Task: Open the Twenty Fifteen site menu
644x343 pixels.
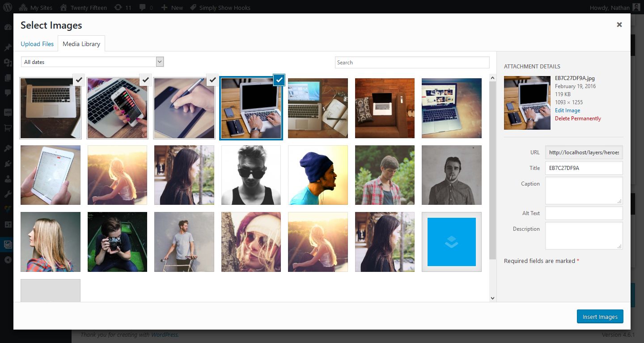Action: (x=83, y=8)
